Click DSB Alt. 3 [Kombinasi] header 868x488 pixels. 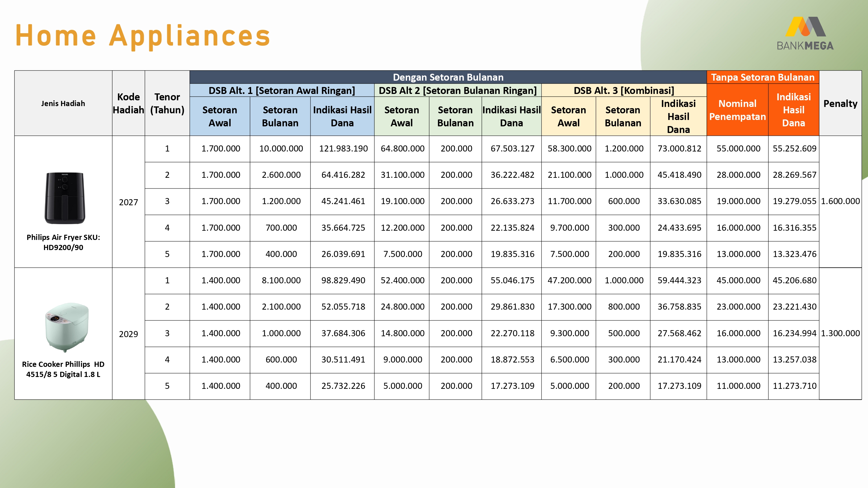[624, 90]
